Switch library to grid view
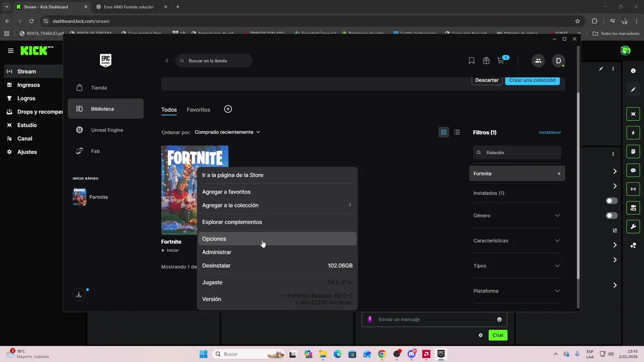Screen dimensions: 644x362 444,132
